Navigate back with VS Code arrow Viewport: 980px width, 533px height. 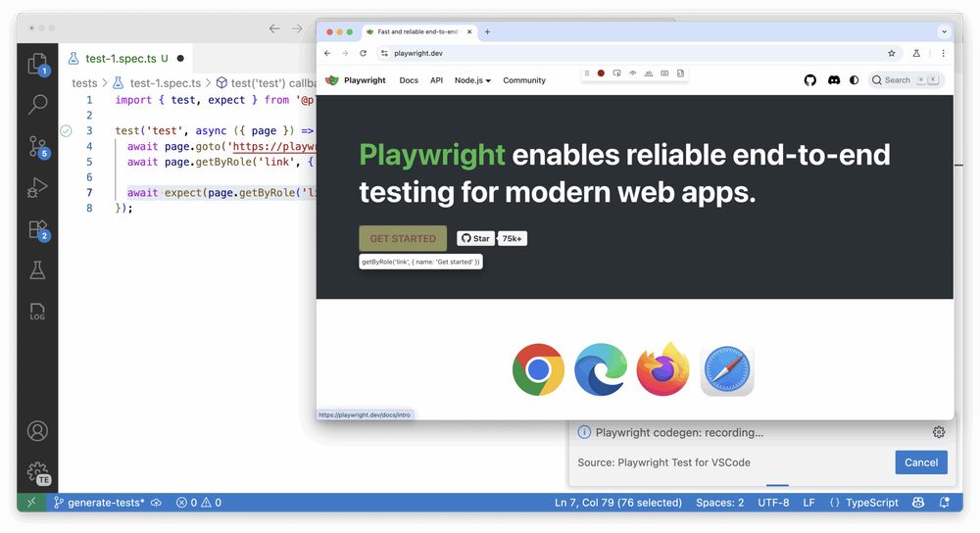tap(274, 28)
